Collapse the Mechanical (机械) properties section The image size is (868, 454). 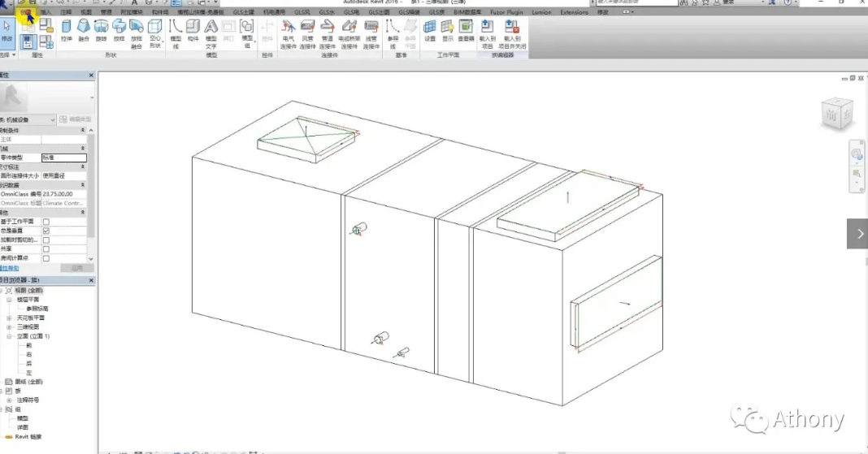[x=83, y=148]
